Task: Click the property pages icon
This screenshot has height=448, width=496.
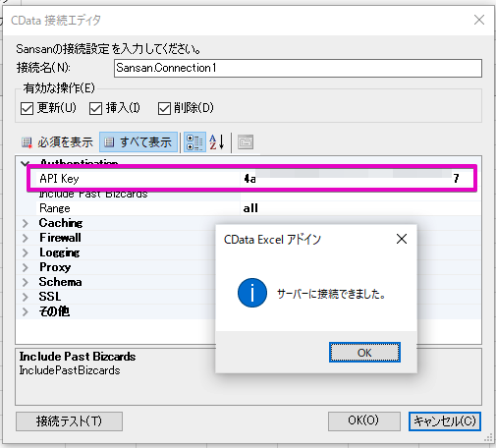Action: (x=246, y=142)
